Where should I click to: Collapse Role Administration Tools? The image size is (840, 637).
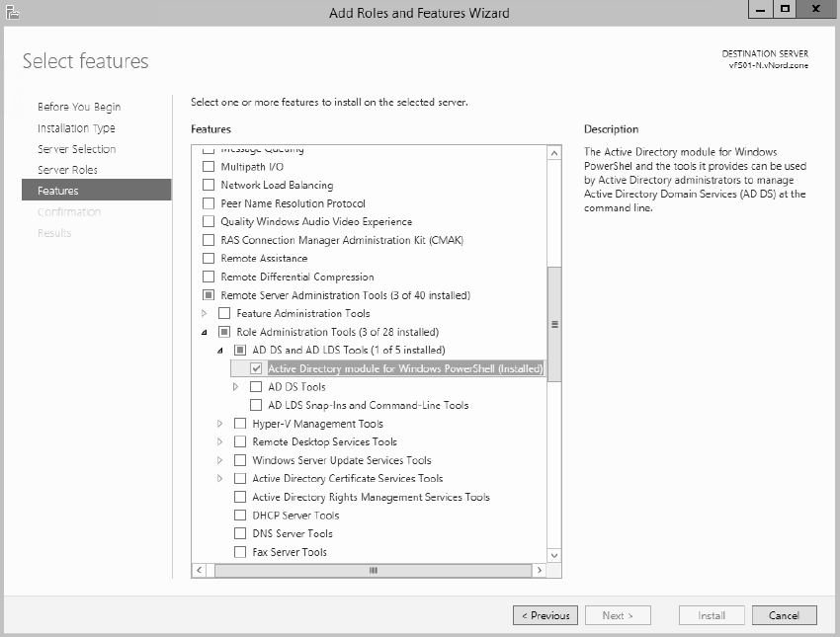(x=205, y=331)
